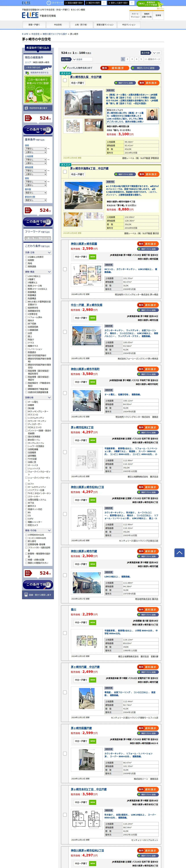Collapse the 設備仕様 filter section
This screenshot has width=186, height=868.
pos(38,398)
